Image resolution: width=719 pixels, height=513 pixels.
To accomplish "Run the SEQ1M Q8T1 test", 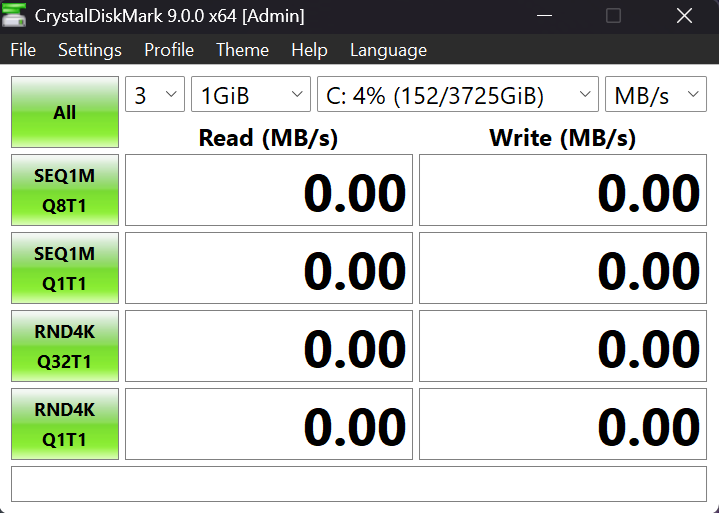I will 65,190.
